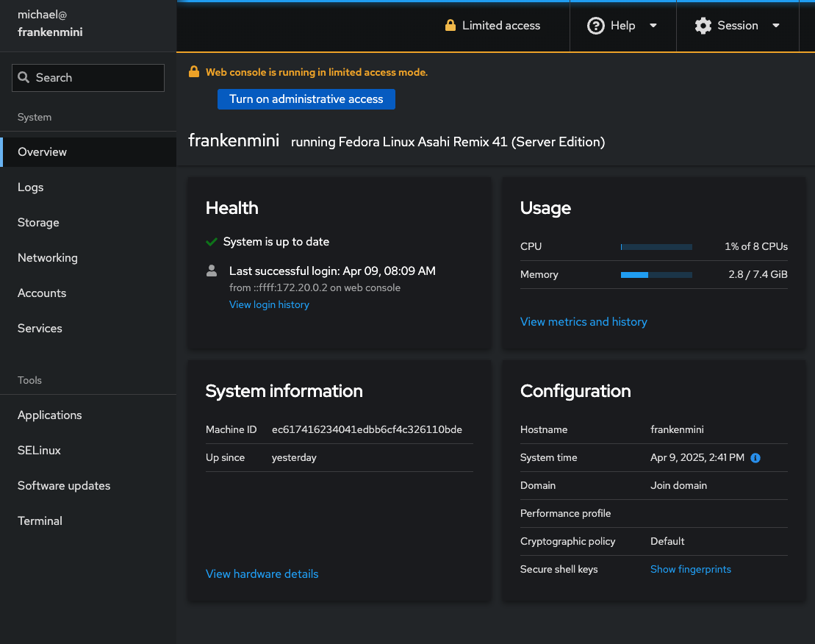The width and height of the screenshot is (815, 644).
Task: Click the green checkmark update status icon
Action: (x=212, y=242)
